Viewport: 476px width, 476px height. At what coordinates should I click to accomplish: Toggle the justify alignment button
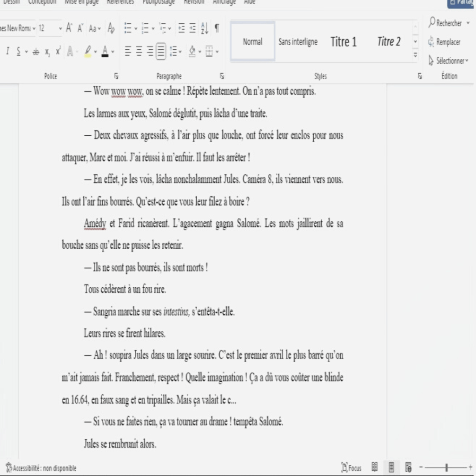pyautogui.click(x=161, y=52)
